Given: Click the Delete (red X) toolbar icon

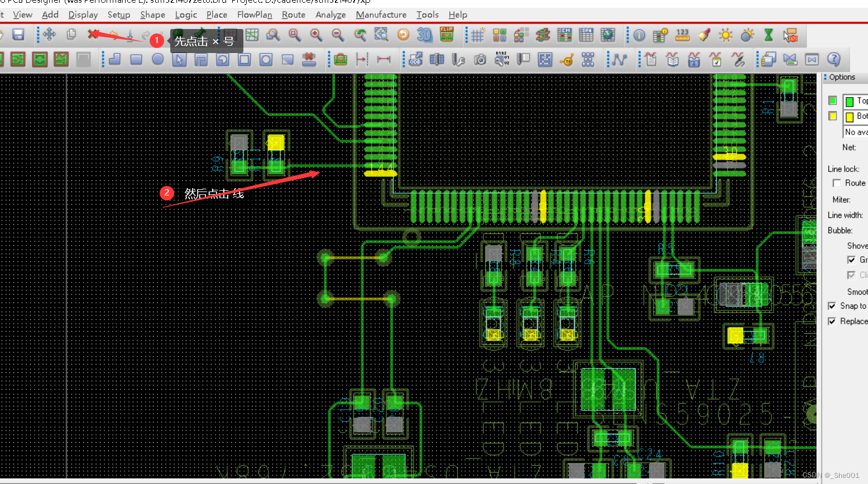Looking at the screenshot, I should click(93, 35).
